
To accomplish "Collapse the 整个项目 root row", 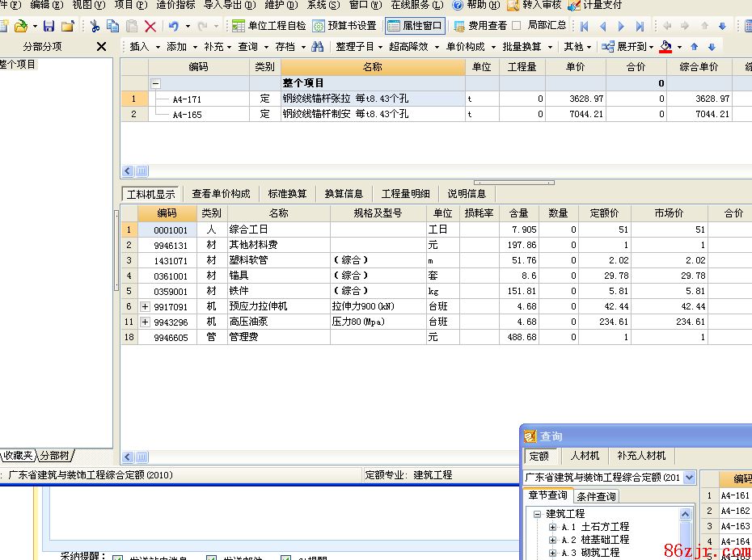I will click(156, 83).
